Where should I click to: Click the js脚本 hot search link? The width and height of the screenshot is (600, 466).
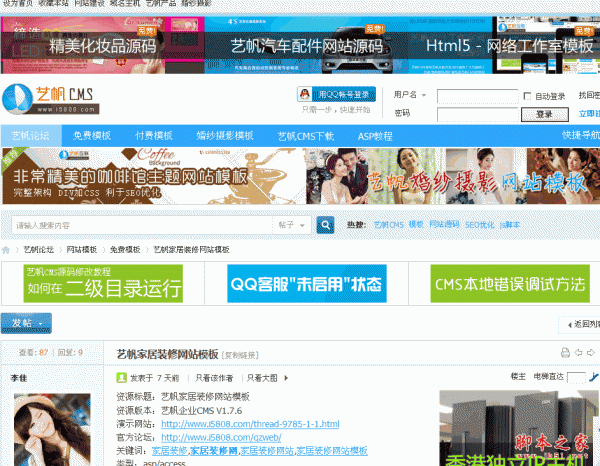coord(510,225)
